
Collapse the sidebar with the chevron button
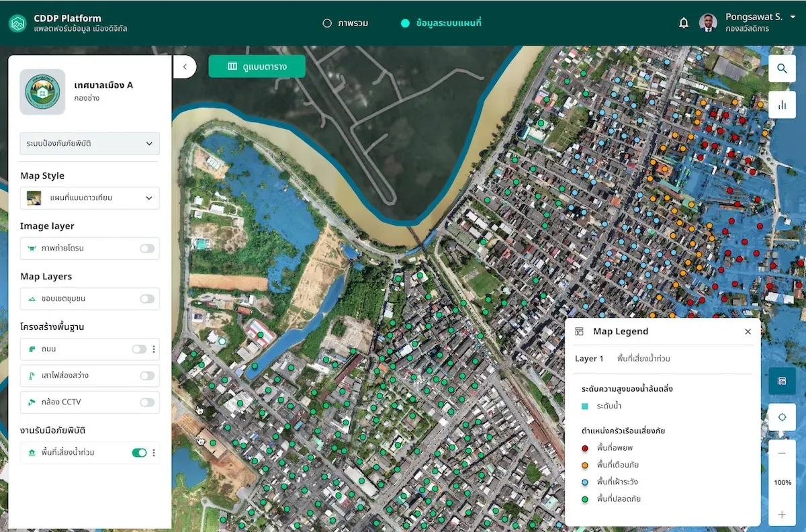coord(185,66)
